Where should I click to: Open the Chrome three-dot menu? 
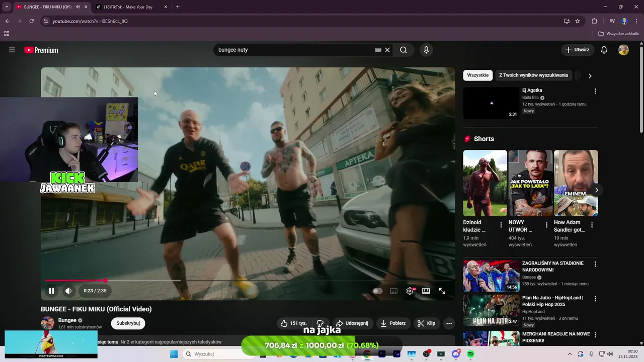coord(636,21)
